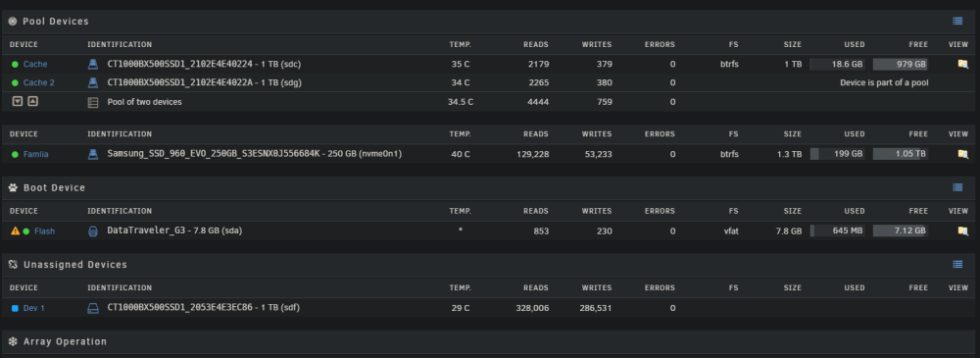Collapse pool with the down arrow button
The width and height of the screenshot is (980, 358).
18,101
